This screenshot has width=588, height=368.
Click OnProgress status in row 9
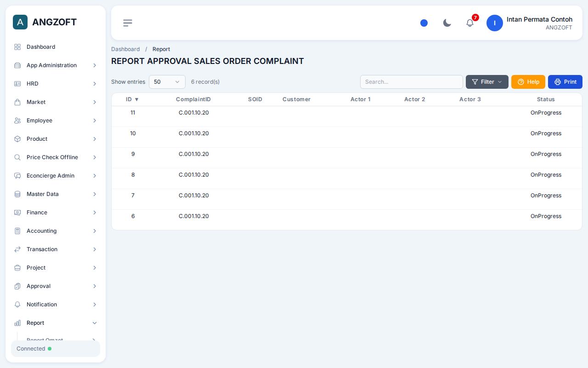tap(546, 154)
